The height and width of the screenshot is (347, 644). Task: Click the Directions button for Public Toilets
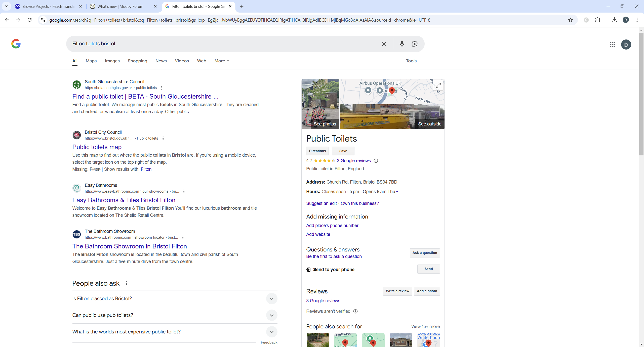pyautogui.click(x=317, y=151)
